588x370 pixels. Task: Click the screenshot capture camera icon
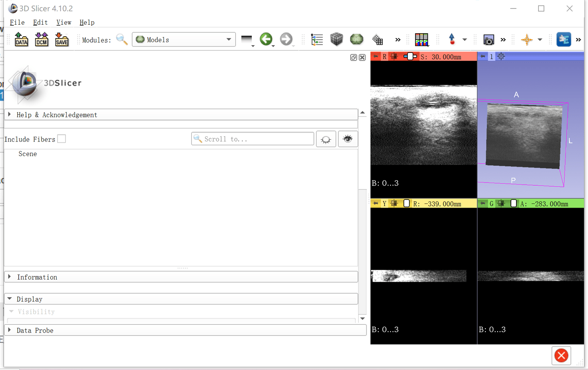tap(489, 40)
